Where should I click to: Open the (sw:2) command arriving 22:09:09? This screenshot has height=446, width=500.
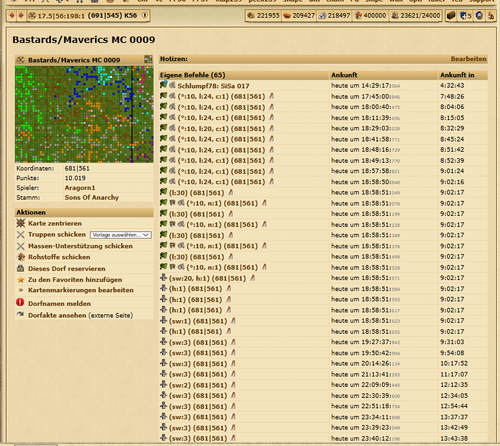coord(198,385)
